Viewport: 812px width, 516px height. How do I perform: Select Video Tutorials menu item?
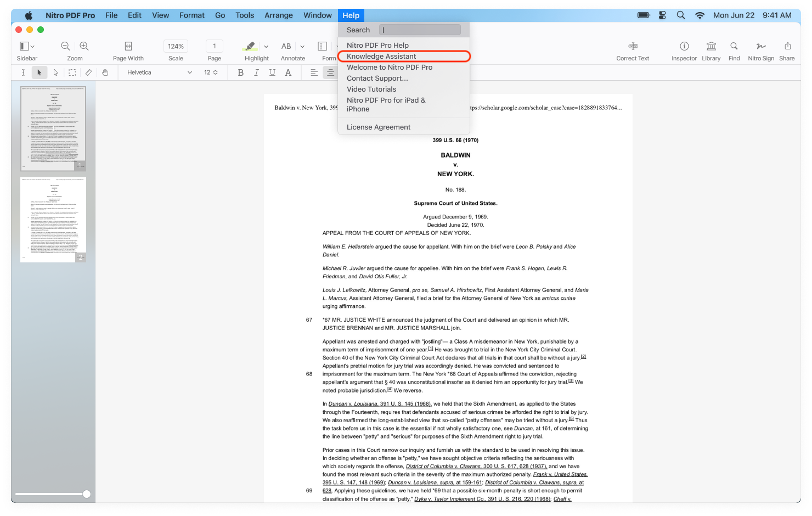(371, 89)
